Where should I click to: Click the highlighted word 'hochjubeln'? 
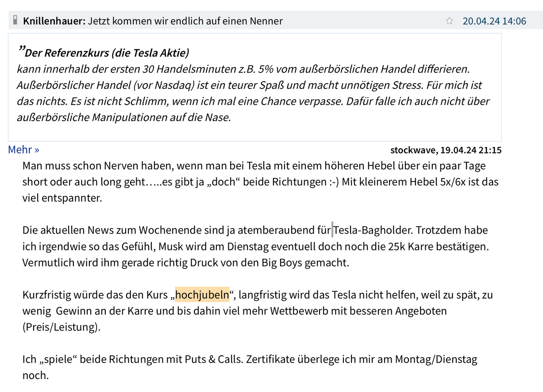tap(202, 294)
